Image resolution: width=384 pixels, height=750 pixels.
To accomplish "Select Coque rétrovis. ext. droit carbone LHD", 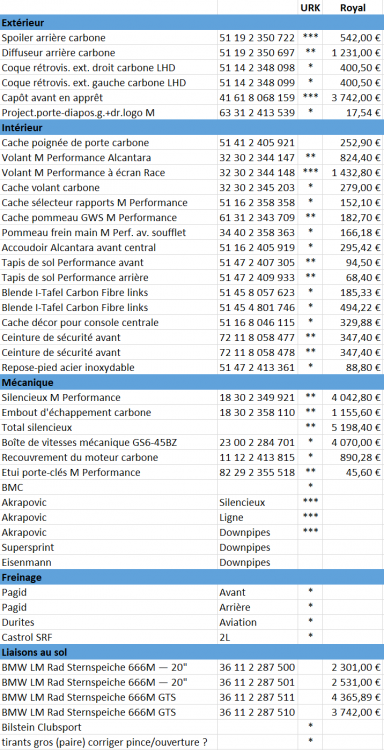I will (x=109, y=68).
